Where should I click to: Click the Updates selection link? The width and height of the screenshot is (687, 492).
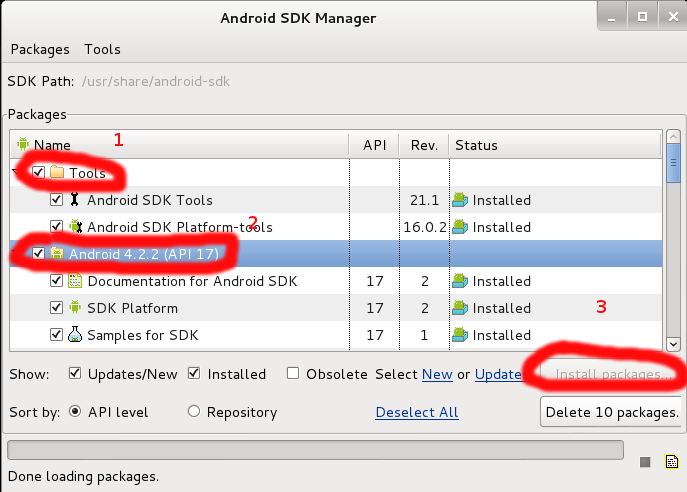499,375
